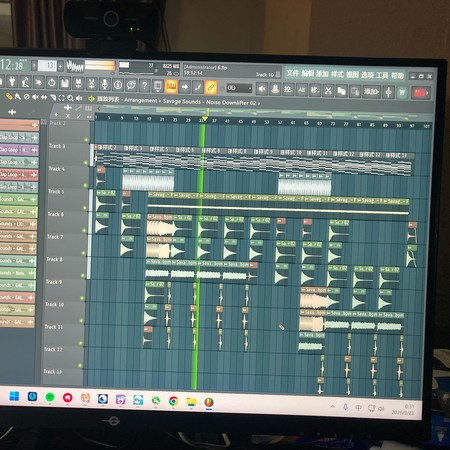Open the 编辑 menu
450x450 pixels.
[x=307, y=73]
